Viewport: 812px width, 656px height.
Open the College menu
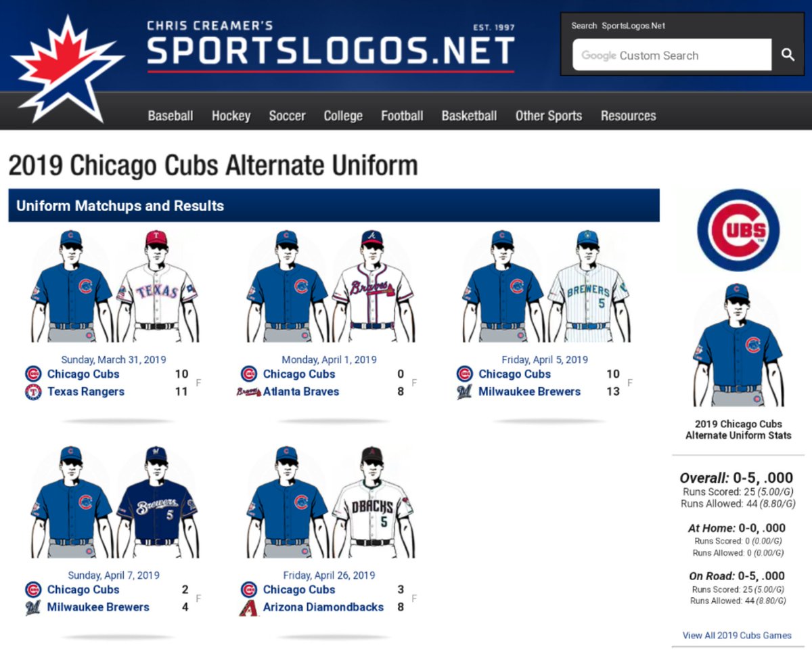pyautogui.click(x=343, y=116)
